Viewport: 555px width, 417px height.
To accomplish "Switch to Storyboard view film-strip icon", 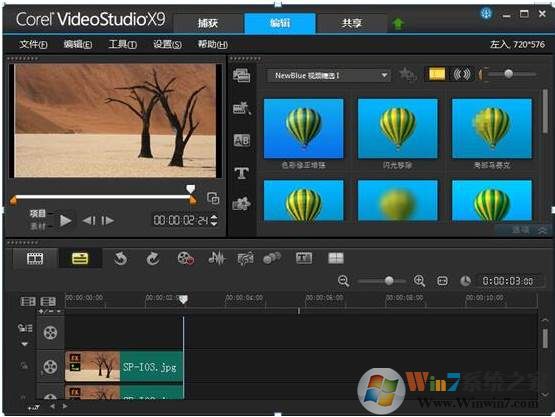I will tap(35, 258).
